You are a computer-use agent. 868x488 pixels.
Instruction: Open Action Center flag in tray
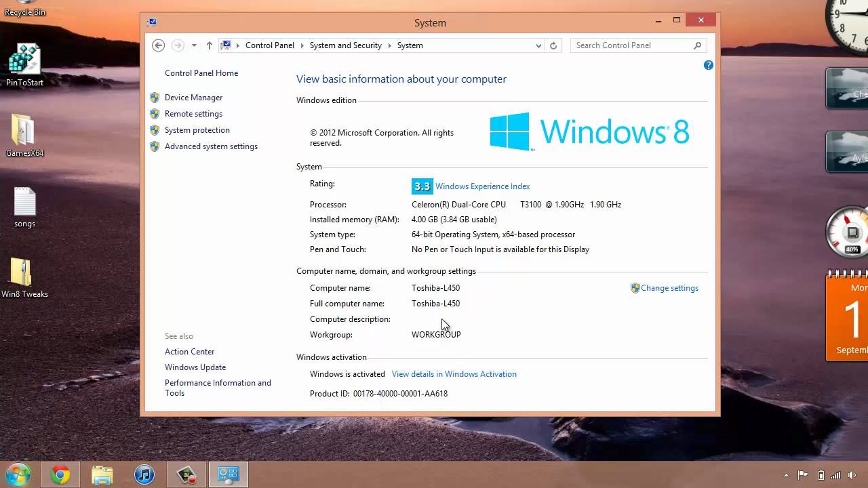pyautogui.click(x=803, y=475)
